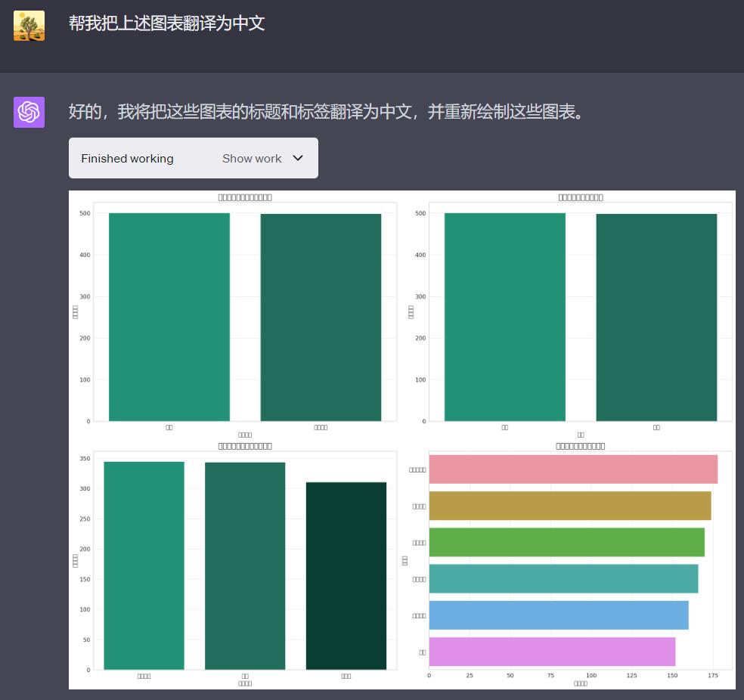Select the violet bar at chart bottom
Screen dimensions: 744x700
point(552,651)
